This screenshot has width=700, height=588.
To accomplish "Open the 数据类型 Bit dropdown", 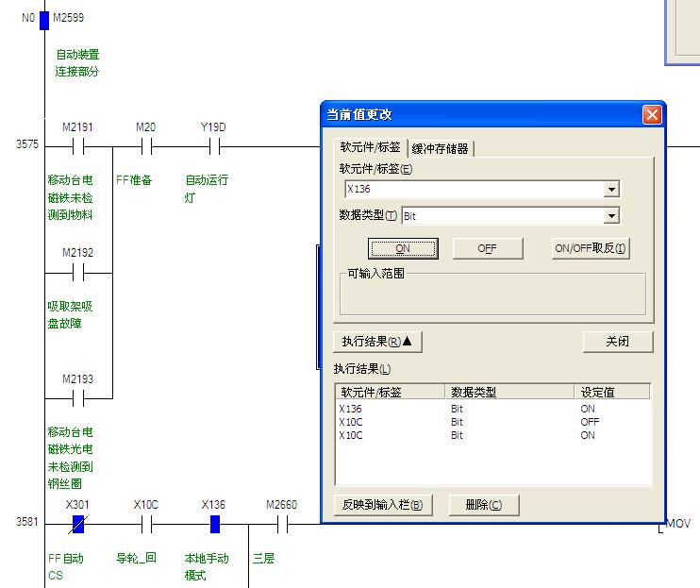I will pos(611,216).
